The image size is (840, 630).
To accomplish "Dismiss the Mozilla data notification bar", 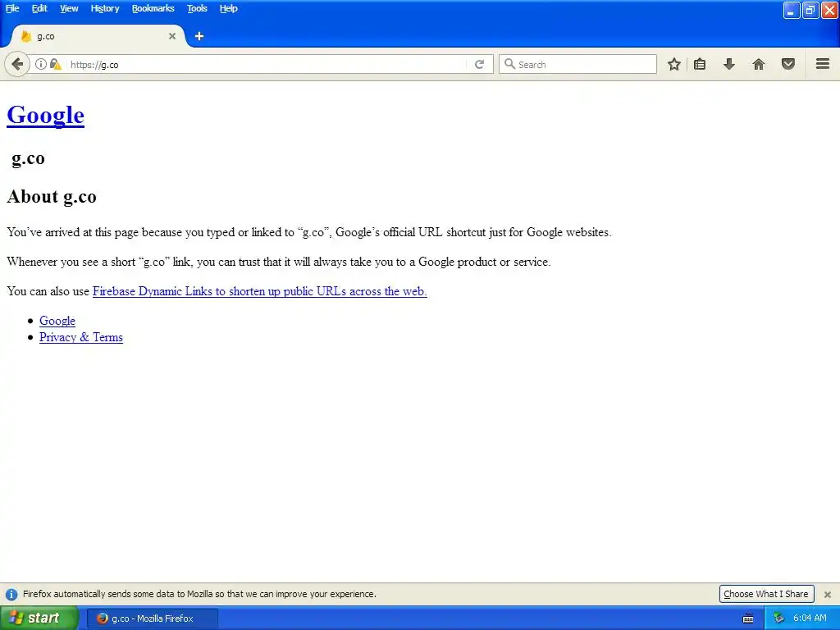I will tap(828, 594).
